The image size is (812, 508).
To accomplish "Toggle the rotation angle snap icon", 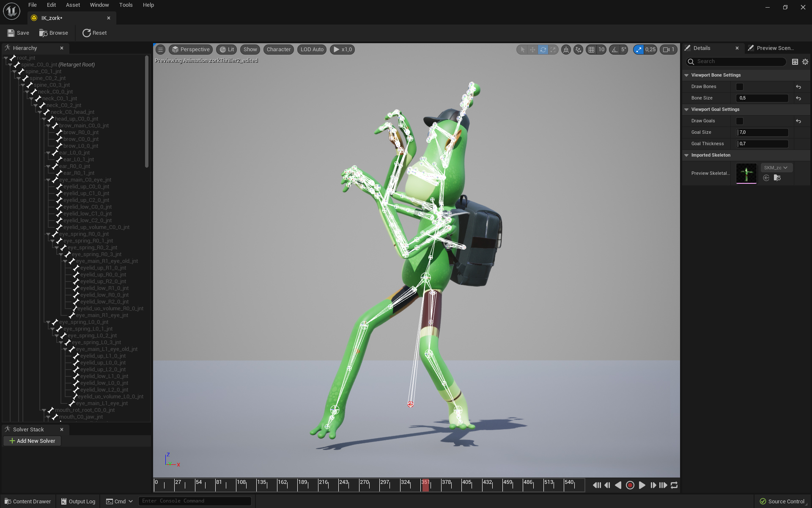I will click(x=614, y=50).
